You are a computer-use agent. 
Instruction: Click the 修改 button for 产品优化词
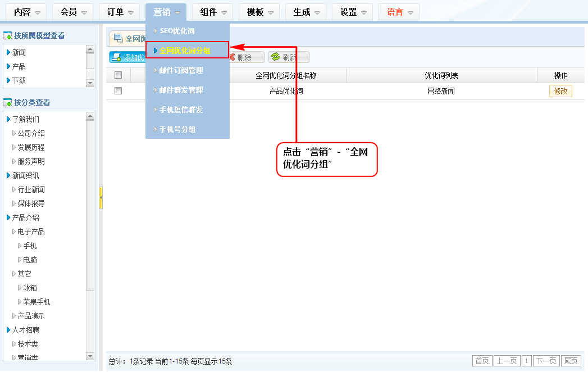click(560, 91)
